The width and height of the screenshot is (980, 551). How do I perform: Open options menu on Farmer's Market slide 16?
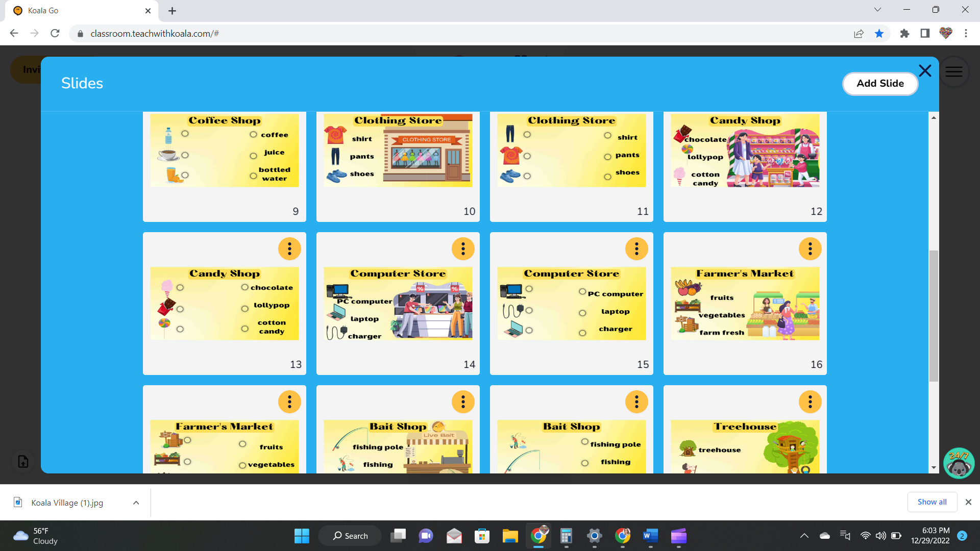pos(810,249)
